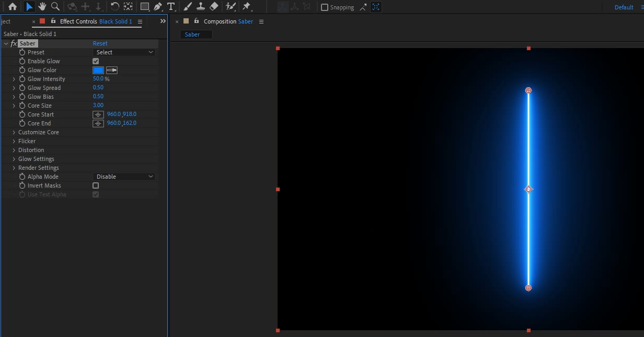Expand the Distortion group
The height and width of the screenshot is (337, 644).
(x=14, y=150)
